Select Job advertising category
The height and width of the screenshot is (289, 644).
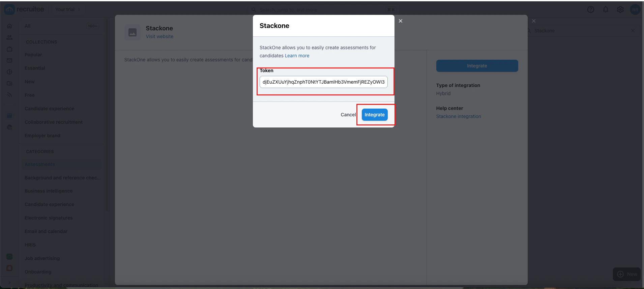pyautogui.click(x=42, y=258)
